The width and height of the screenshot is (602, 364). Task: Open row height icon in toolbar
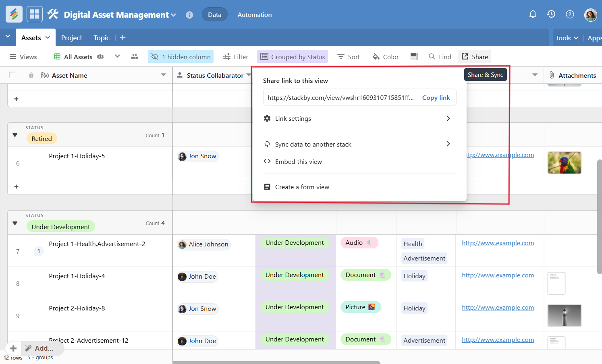coord(414,57)
